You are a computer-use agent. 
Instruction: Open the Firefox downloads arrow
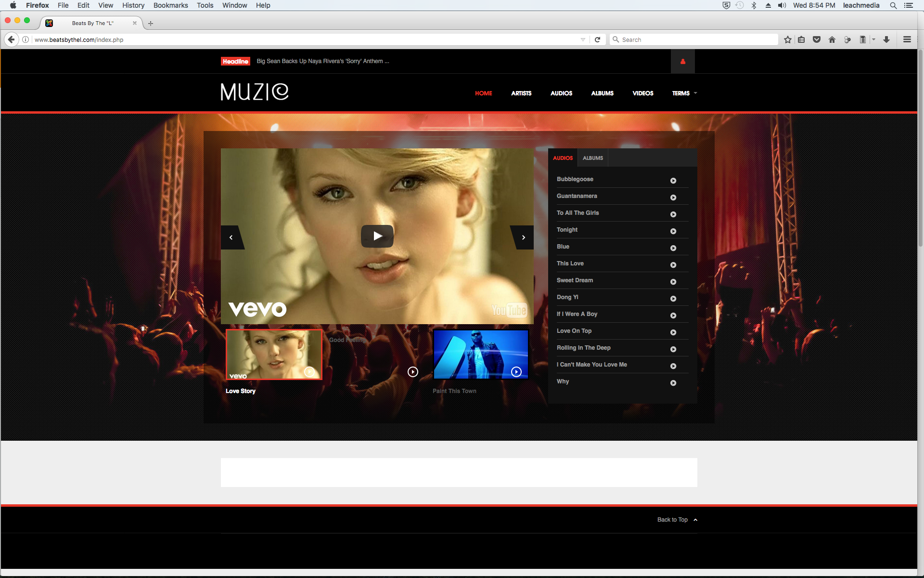(x=886, y=39)
